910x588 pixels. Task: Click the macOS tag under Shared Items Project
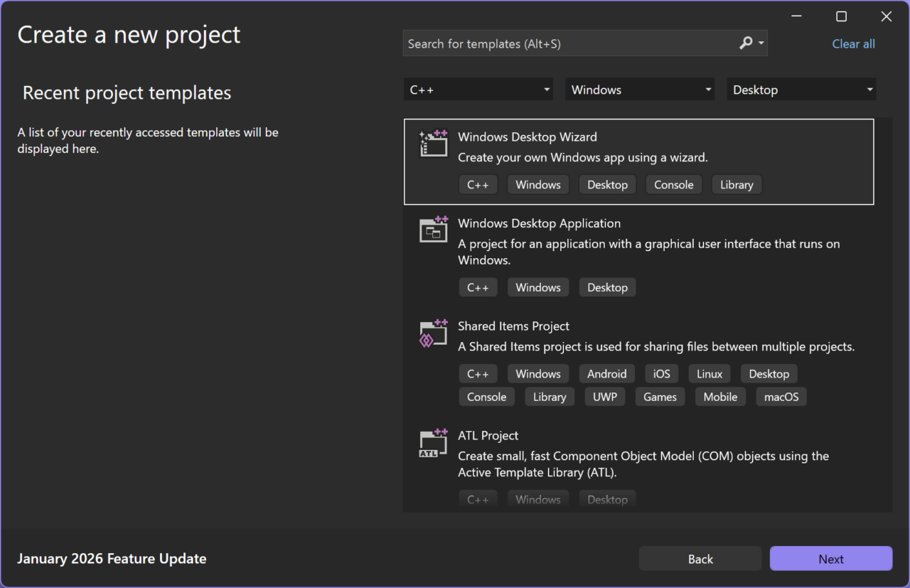781,397
